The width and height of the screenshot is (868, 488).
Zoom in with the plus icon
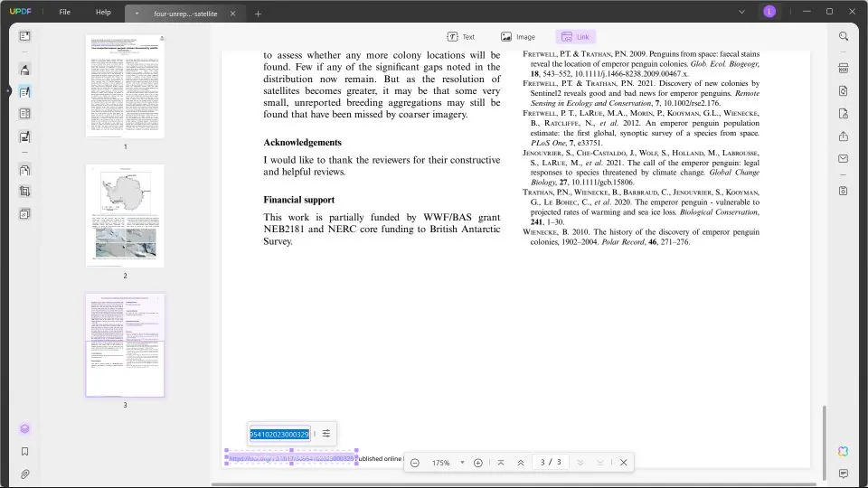tap(478, 463)
